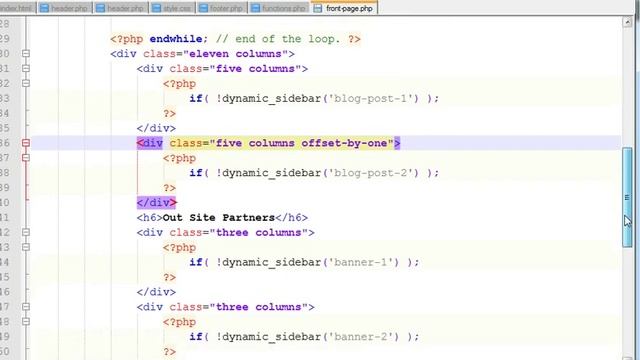Click the </div> after the banner-1 block
The height and width of the screenshot is (360, 640).
click(x=156, y=292)
